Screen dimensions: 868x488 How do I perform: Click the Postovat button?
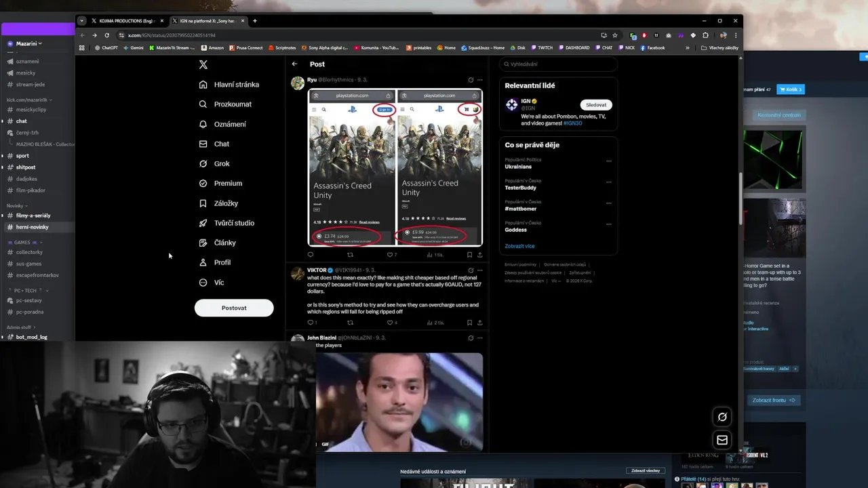pos(234,308)
